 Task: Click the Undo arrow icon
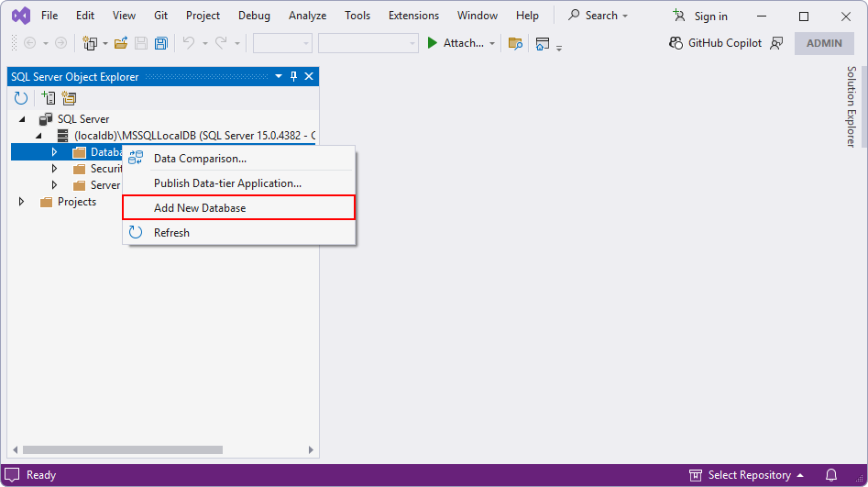(x=189, y=43)
